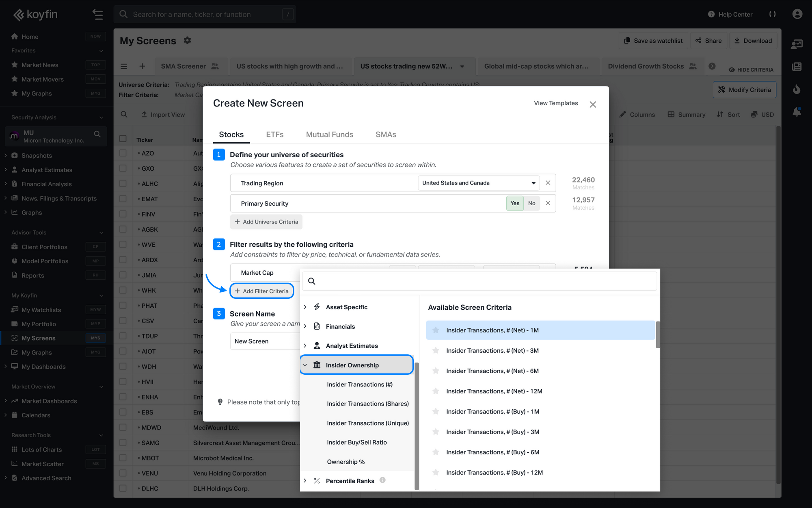
Task: Open the screens list hamburger icon
Action: (124, 66)
